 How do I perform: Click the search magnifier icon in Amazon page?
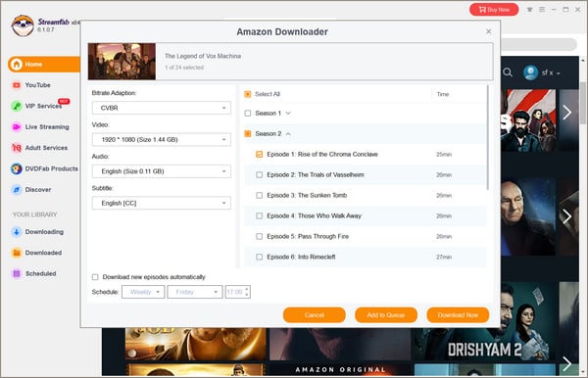[x=508, y=72]
